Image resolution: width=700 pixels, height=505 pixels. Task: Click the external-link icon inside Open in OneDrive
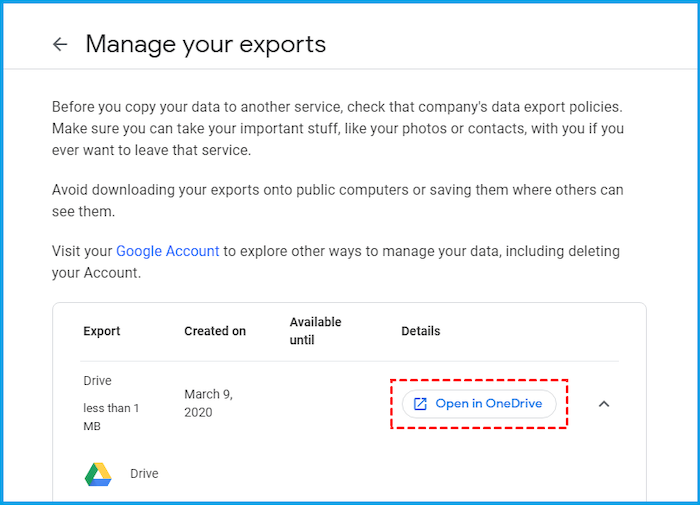click(420, 404)
